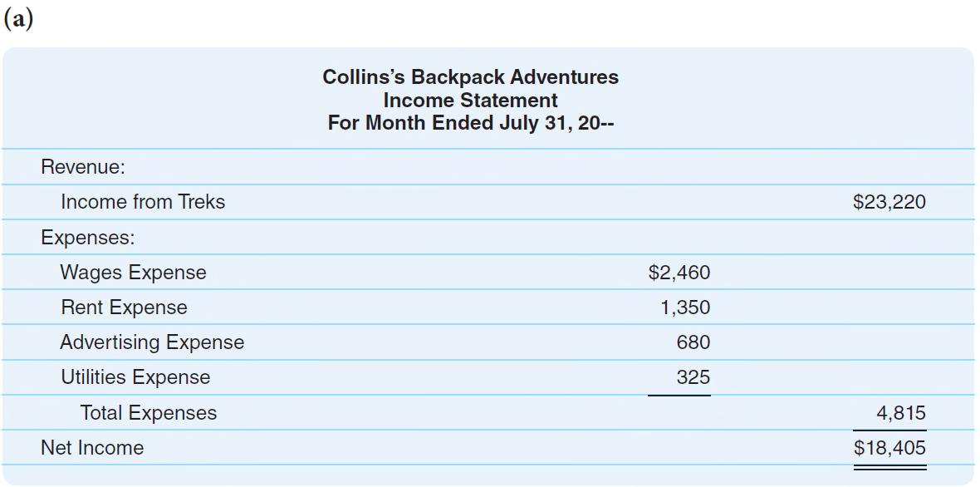Click the Expenses: section label
This screenshot has height=487, width=980.
click(x=87, y=238)
